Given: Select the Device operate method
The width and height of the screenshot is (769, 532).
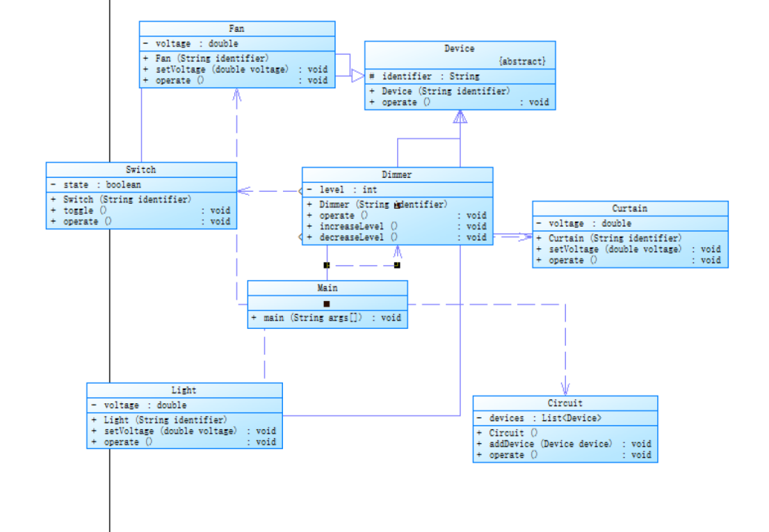Looking at the screenshot, I should 460,102.
